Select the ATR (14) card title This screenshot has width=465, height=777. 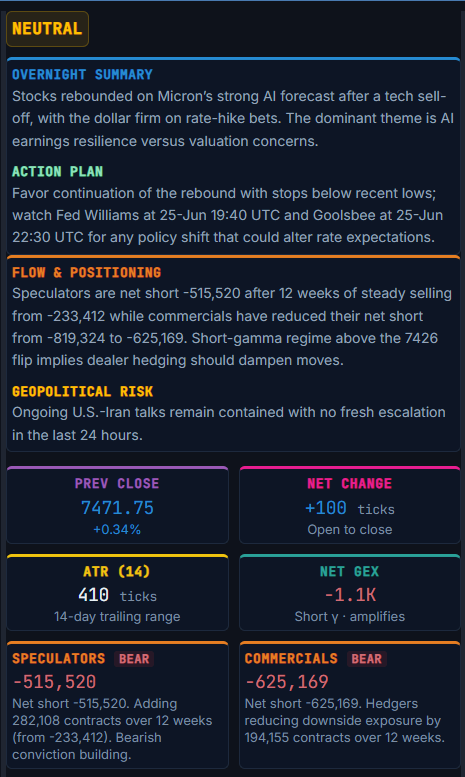coord(117,571)
